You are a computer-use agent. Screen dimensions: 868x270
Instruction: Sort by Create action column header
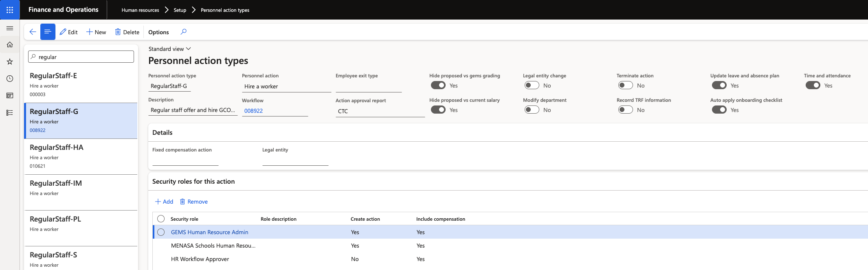pos(365,219)
